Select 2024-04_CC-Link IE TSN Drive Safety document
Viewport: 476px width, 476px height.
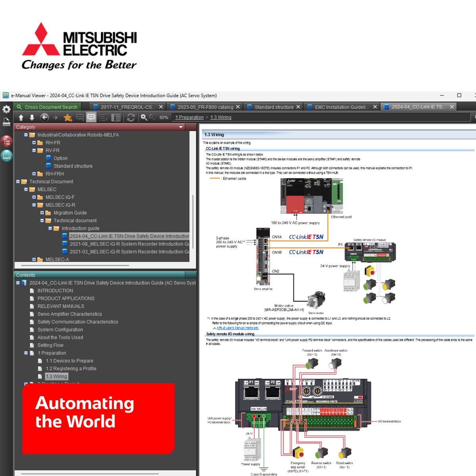(x=129, y=236)
